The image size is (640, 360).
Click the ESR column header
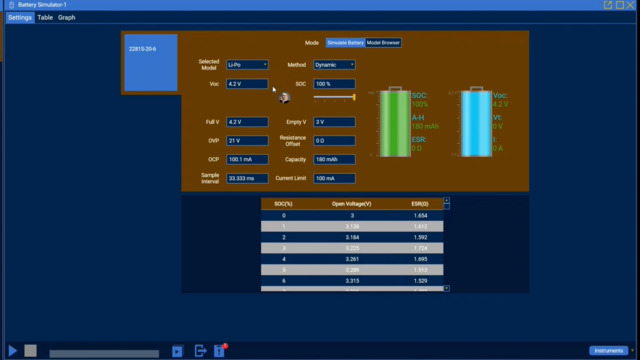tap(420, 204)
